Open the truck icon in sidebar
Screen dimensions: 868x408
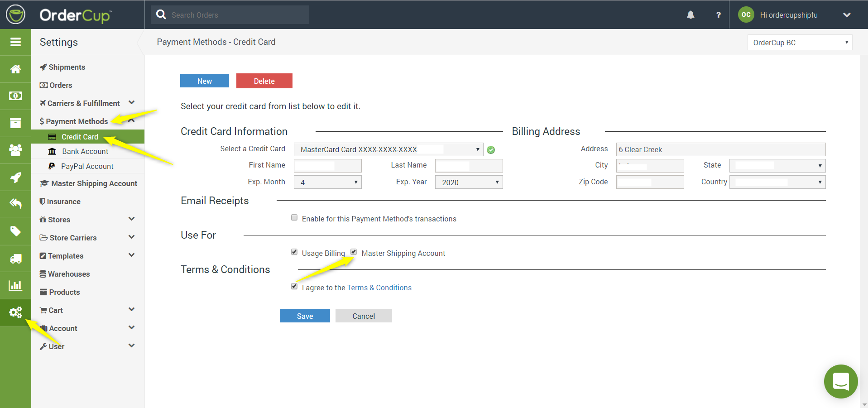tap(15, 259)
